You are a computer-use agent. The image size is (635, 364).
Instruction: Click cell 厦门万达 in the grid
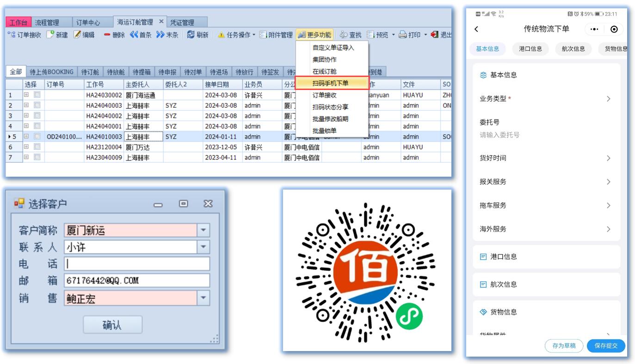tap(143, 147)
